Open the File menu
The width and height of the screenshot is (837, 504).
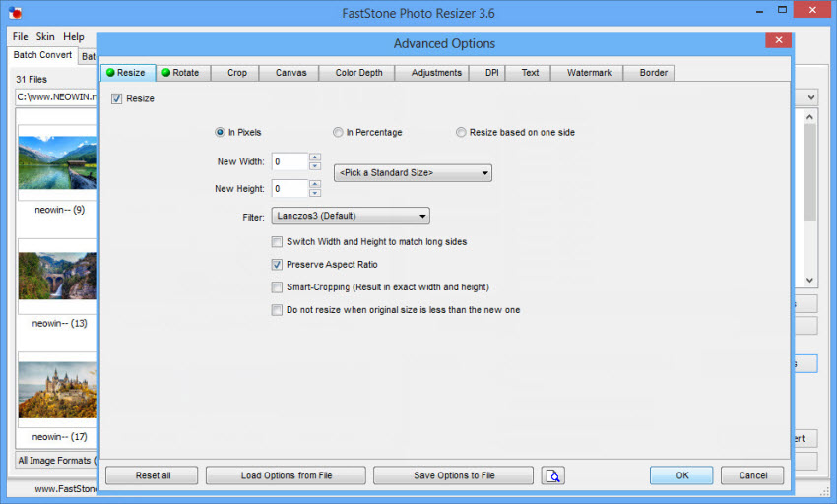point(21,36)
